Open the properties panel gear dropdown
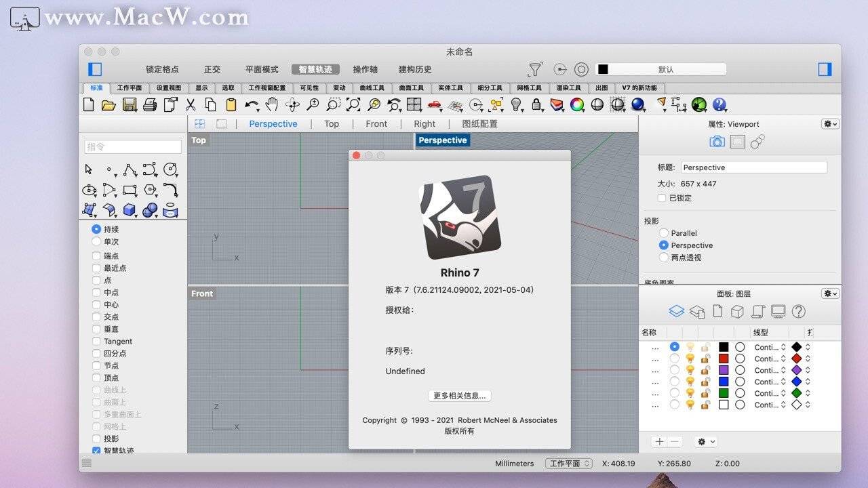Viewport: 868px width, 488px height. click(x=830, y=124)
